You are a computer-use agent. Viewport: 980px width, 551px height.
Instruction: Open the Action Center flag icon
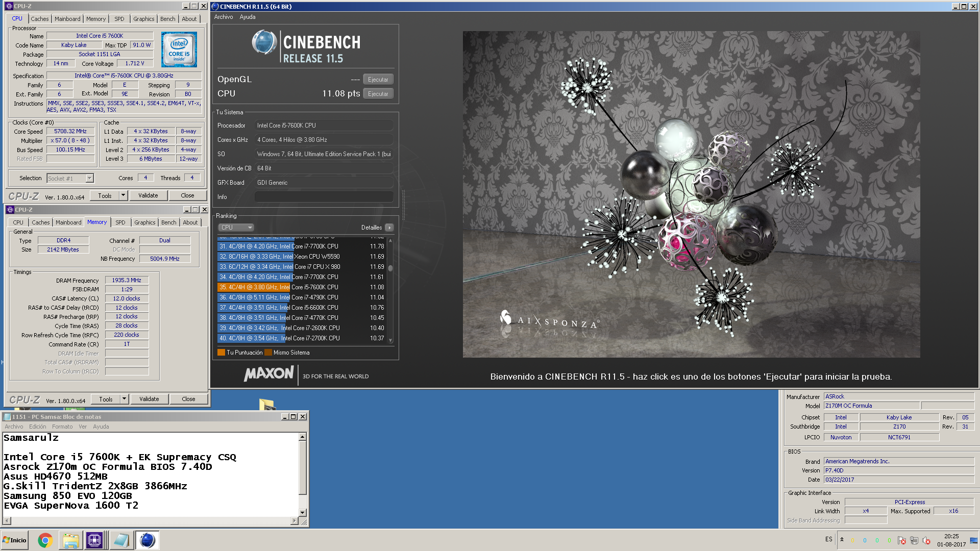pyautogui.click(x=902, y=540)
